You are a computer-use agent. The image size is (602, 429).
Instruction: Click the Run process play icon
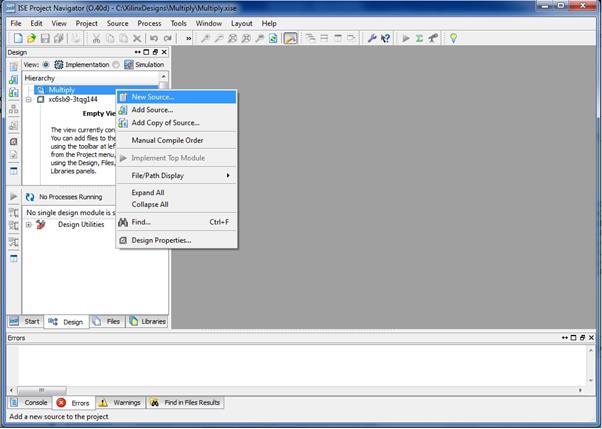point(406,38)
